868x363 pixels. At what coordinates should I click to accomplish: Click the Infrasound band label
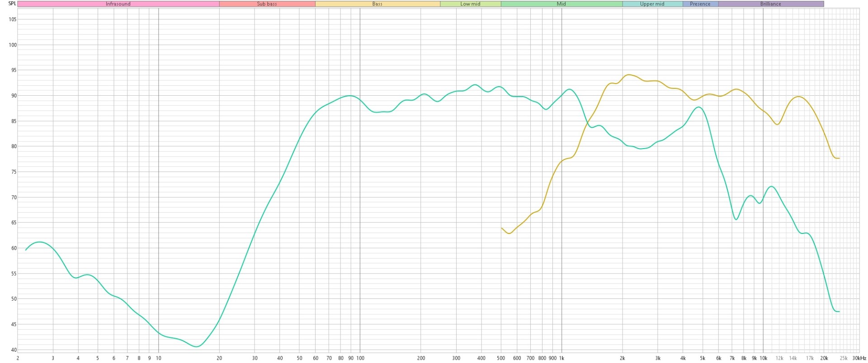(x=118, y=4)
